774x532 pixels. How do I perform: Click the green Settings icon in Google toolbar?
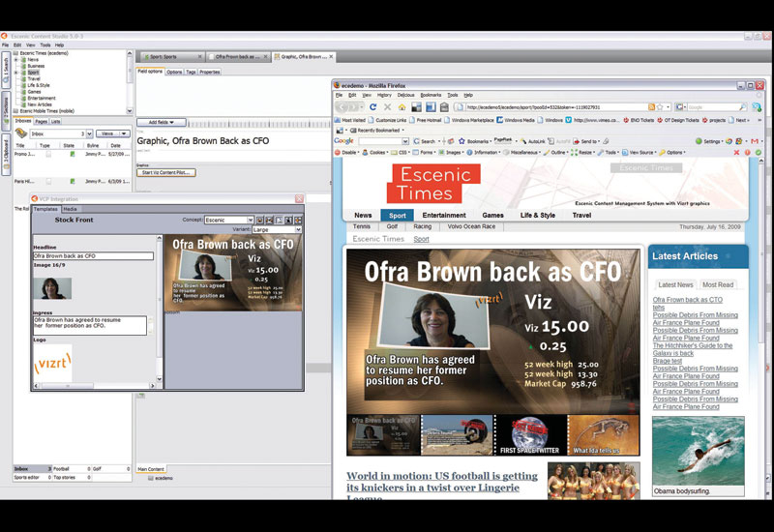699,141
